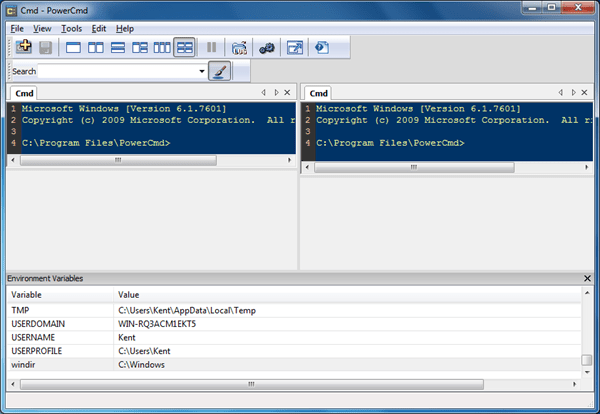Click the left console horizontal scrollbar thumb

coord(118,160)
